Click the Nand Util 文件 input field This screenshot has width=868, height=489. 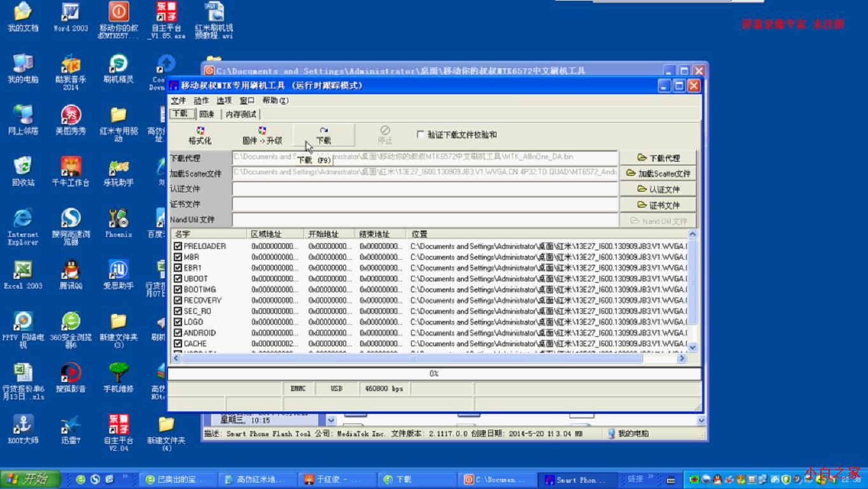coord(425,219)
